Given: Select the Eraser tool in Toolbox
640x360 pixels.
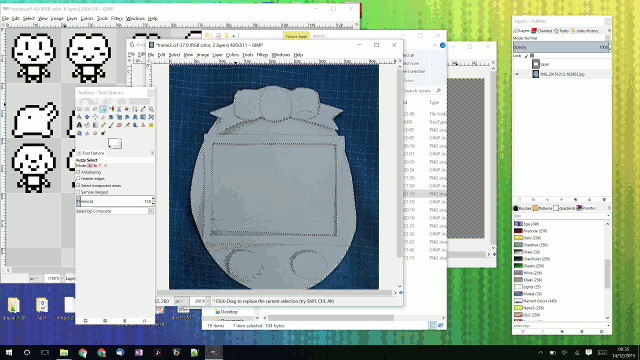Looking at the screenshot, I should pyautogui.click(x=119, y=125).
